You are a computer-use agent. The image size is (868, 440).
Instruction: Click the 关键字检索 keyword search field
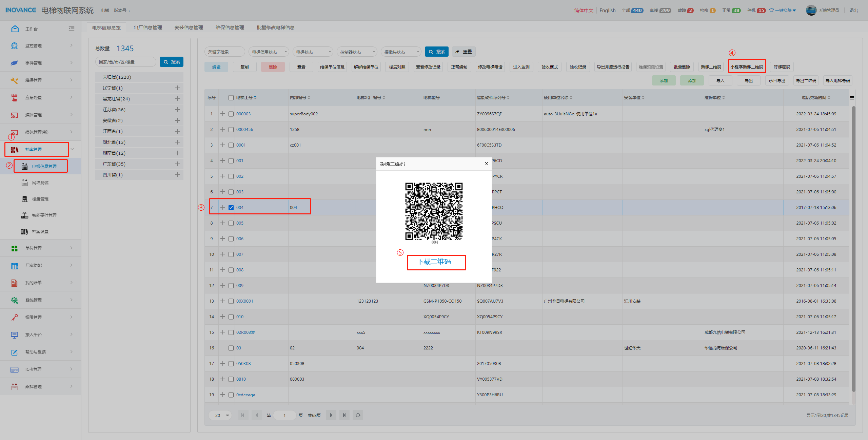(224, 52)
